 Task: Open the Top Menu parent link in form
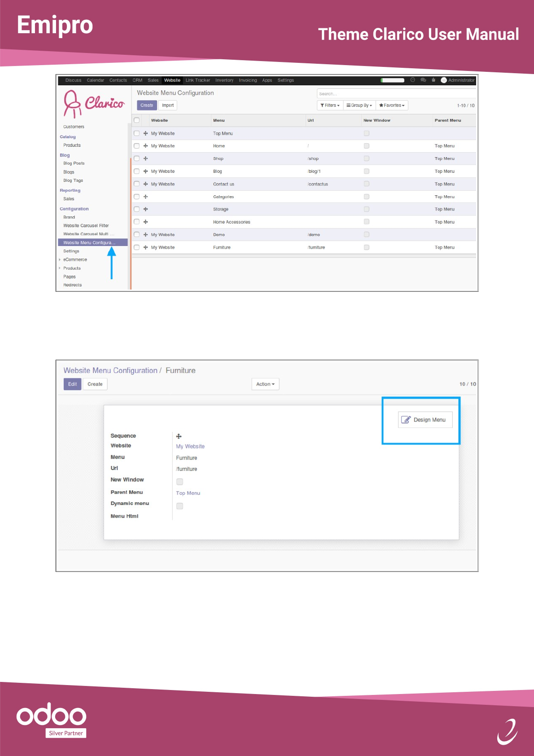pos(188,493)
